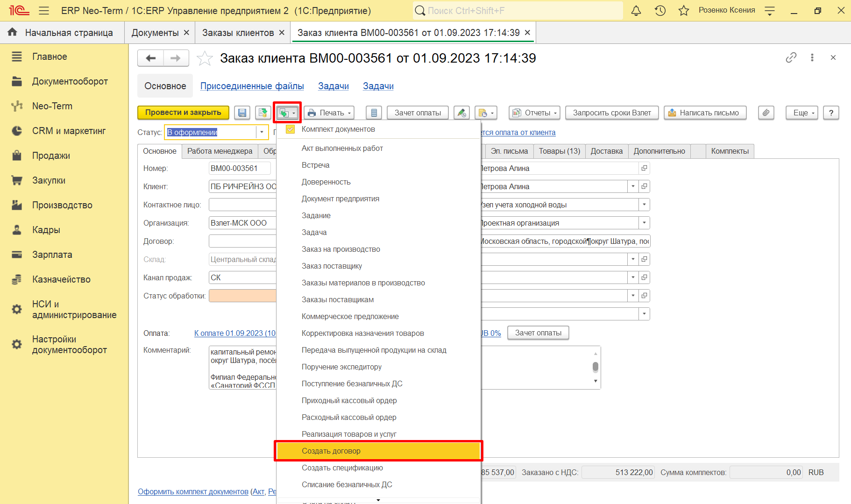
Task: Click the paperclip attach files icon
Action: (766, 113)
